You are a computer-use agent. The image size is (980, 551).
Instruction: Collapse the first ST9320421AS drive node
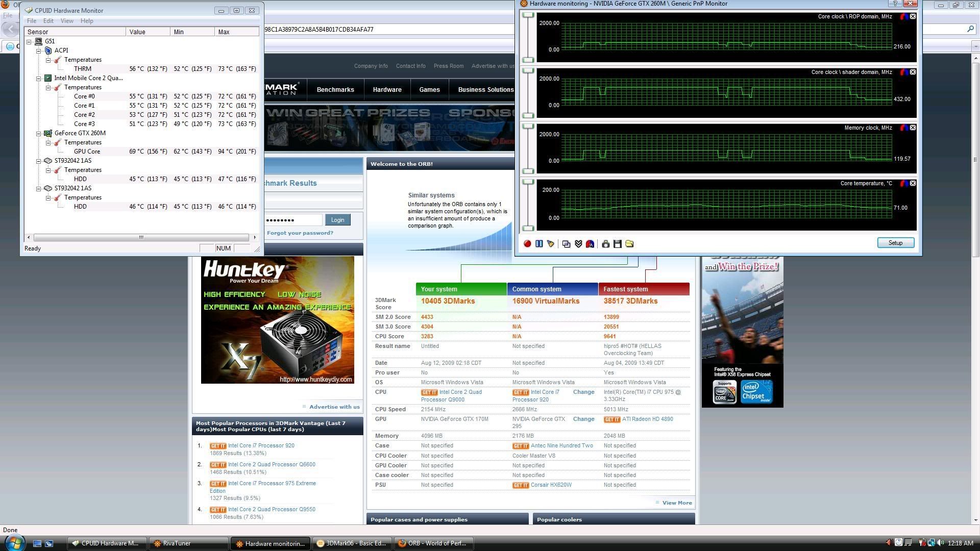click(38, 161)
